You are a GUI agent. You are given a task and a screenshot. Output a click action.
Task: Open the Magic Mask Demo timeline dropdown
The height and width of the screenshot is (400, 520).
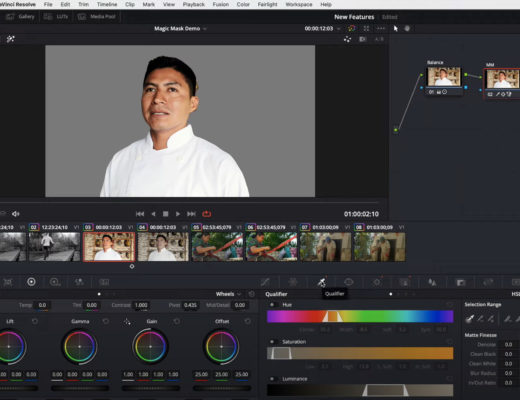click(x=205, y=29)
